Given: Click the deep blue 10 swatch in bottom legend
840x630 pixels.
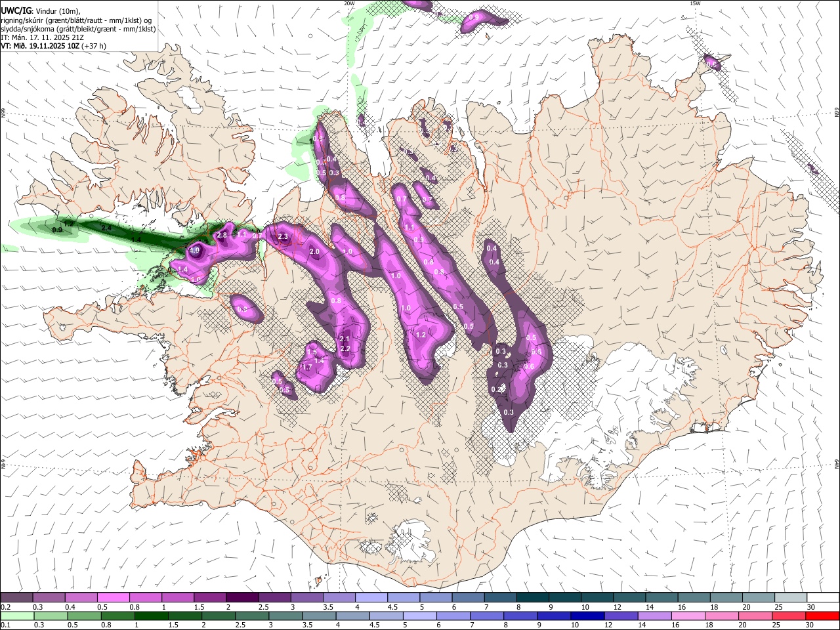Looking at the screenshot, I should 587,616.
